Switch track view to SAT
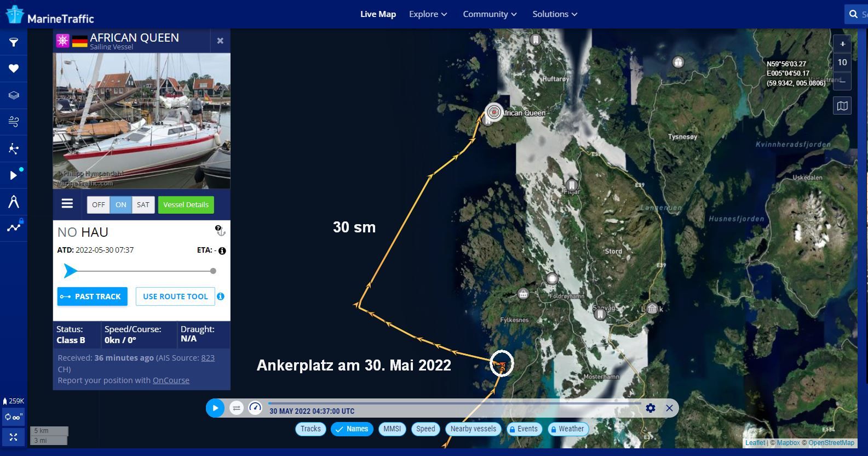The image size is (868, 456). point(143,204)
